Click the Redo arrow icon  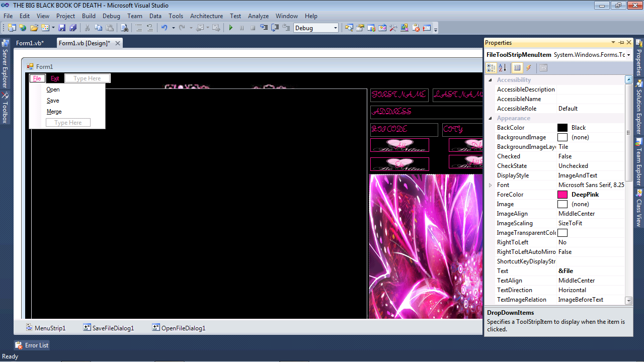pos(182,28)
